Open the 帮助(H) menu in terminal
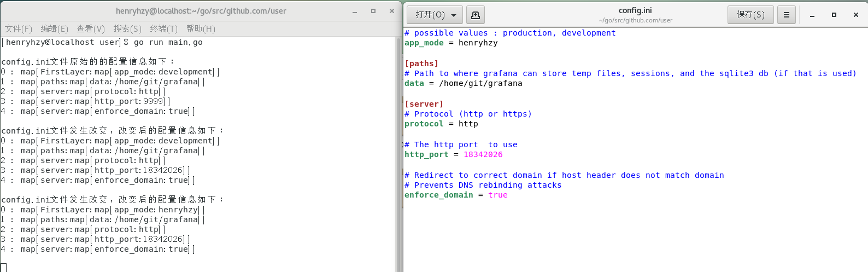Screen dimensions: 868x272 201,29
